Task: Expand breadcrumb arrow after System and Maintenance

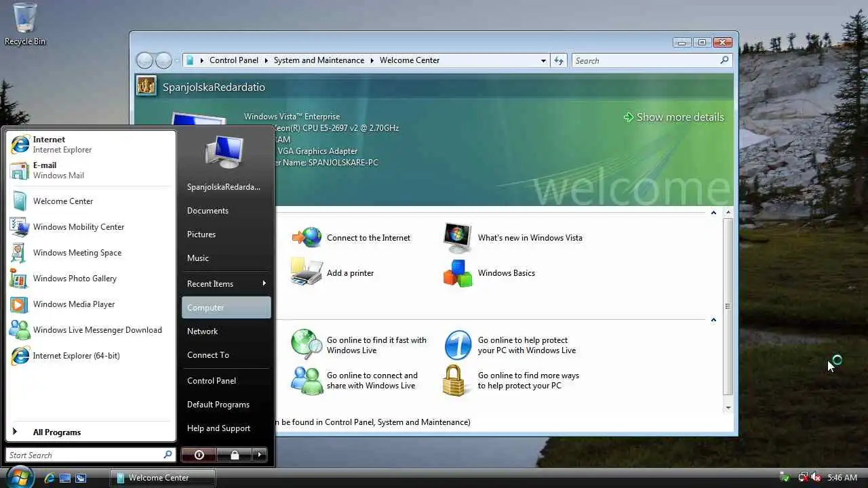Action: pyautogui.click(x=372, y=60)
